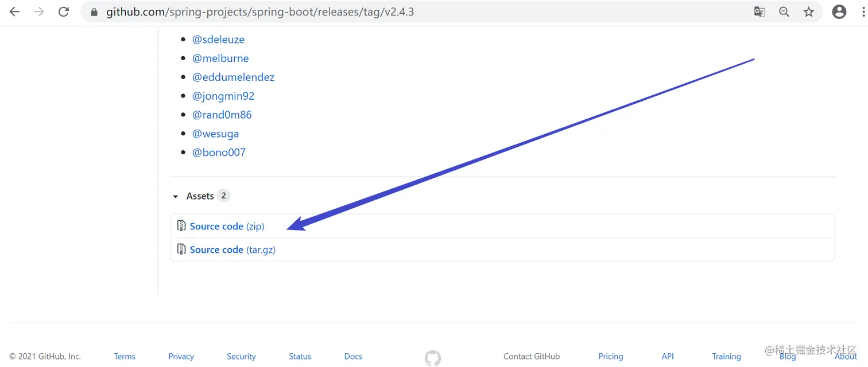Open @wesuga contributor profile
This screenshot has height=367, width=868.
point(215,134)
